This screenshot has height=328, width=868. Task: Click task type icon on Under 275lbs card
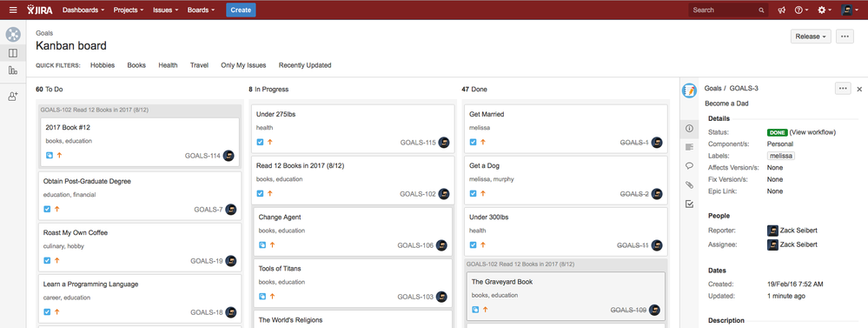pos(260,142)
